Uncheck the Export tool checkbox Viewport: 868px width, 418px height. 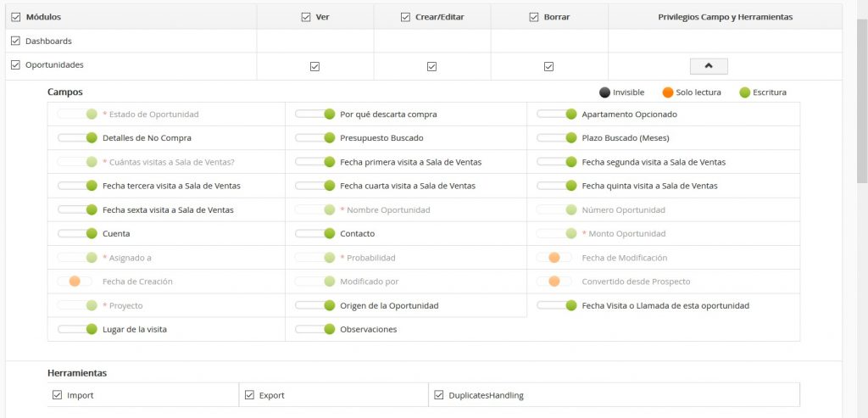[250, 395]
